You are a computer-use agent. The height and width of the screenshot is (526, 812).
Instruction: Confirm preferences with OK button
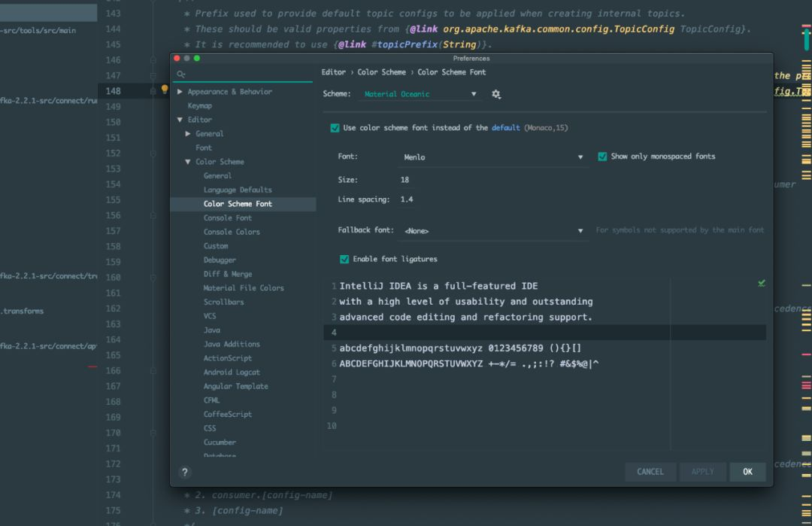[x=747, y=472]
